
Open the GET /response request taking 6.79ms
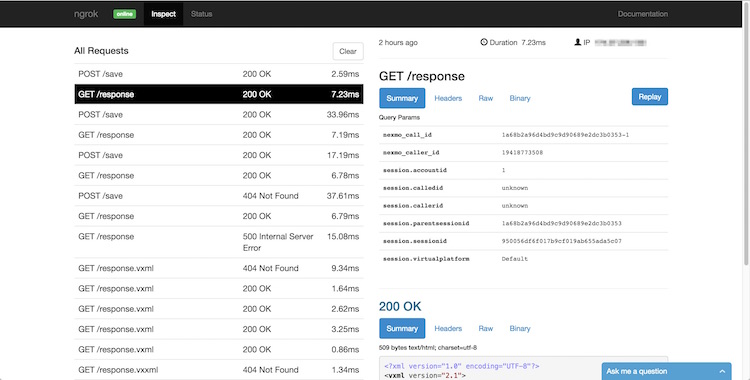(x=219, y=216)
